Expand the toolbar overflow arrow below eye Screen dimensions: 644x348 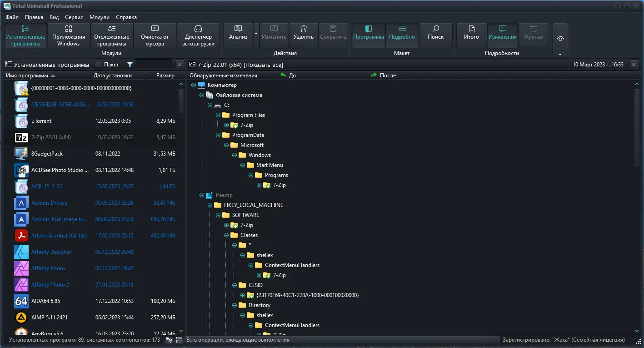(560, 54)
